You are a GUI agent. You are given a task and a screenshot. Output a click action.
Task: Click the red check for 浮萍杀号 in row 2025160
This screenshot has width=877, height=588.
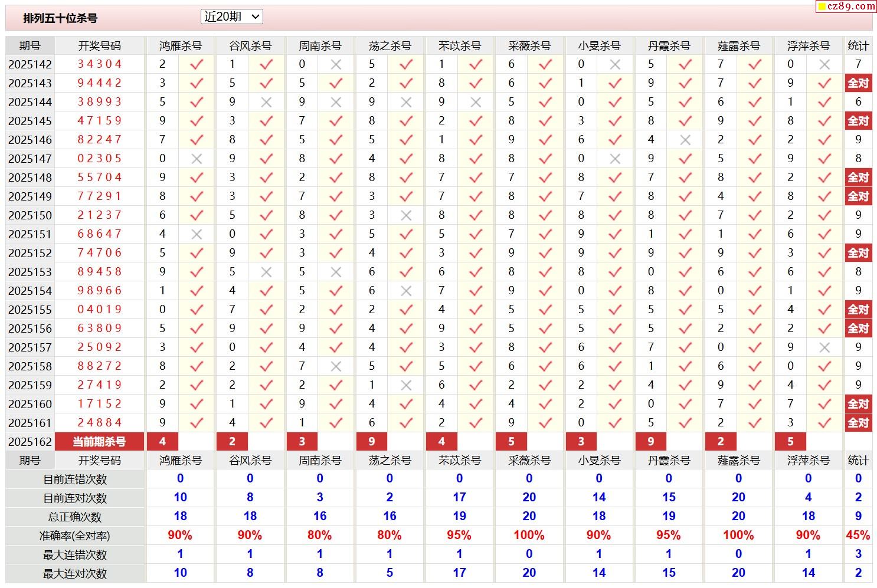tap(824, 404)
